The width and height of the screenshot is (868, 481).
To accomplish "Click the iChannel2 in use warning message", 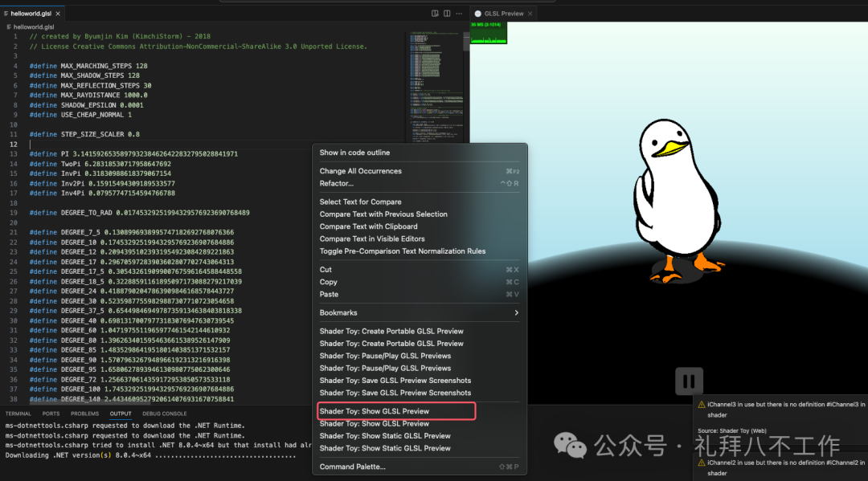I will [785, 467].
